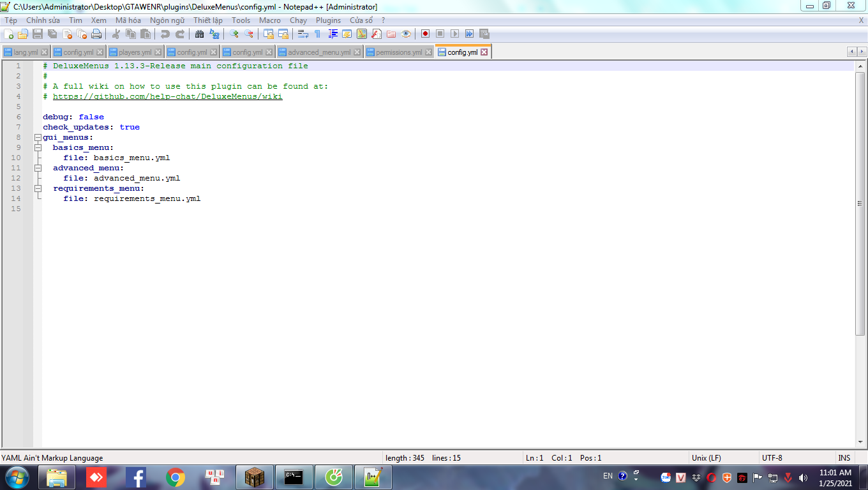Click the tab bar scroll-right arrow
868x490 pixels.
tap(860, 52)
